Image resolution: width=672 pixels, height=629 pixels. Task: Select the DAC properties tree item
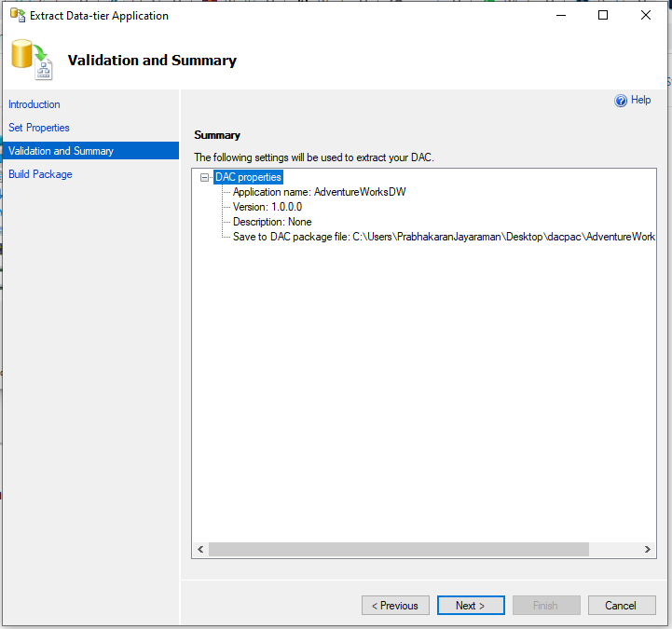pyautogui.click(x=248, y=177)
